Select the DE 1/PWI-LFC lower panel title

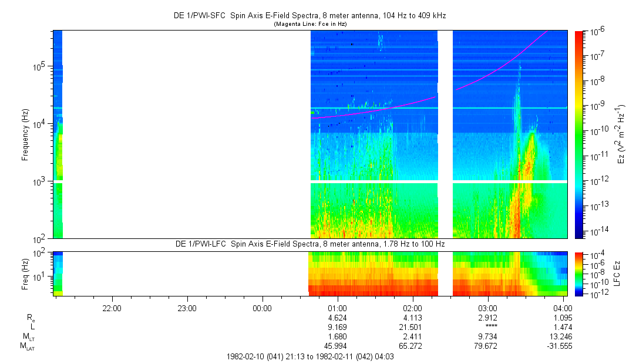click(310, 244)
